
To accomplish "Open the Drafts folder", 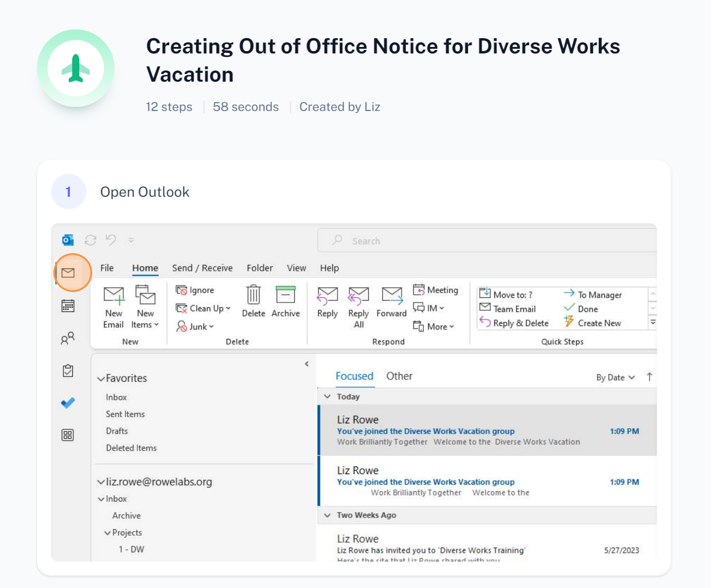I will point(117,431).
